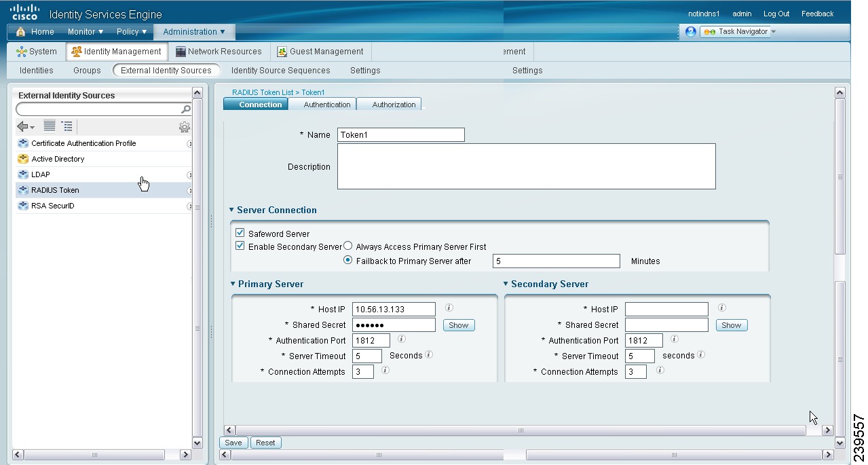Uncheck Enable Secondary Server
The image size is (868, 465).
[x=240, y=246]
